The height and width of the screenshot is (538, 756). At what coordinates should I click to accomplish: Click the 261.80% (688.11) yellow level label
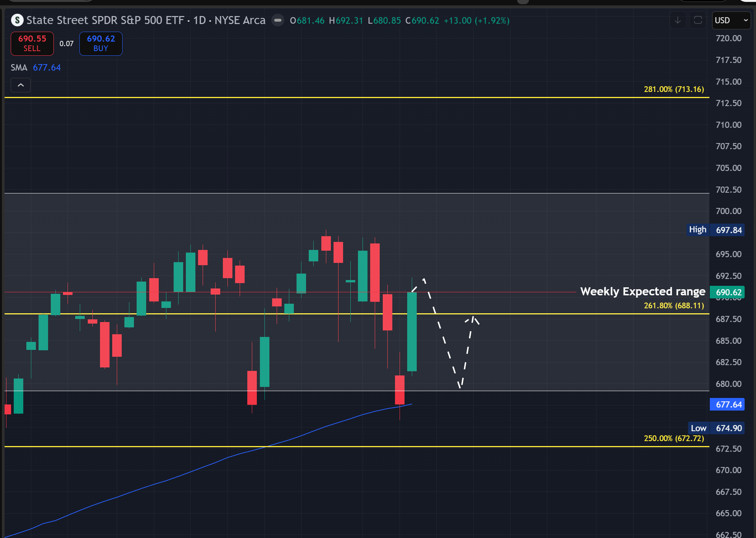pyautogui.click(x=674, y=306)
